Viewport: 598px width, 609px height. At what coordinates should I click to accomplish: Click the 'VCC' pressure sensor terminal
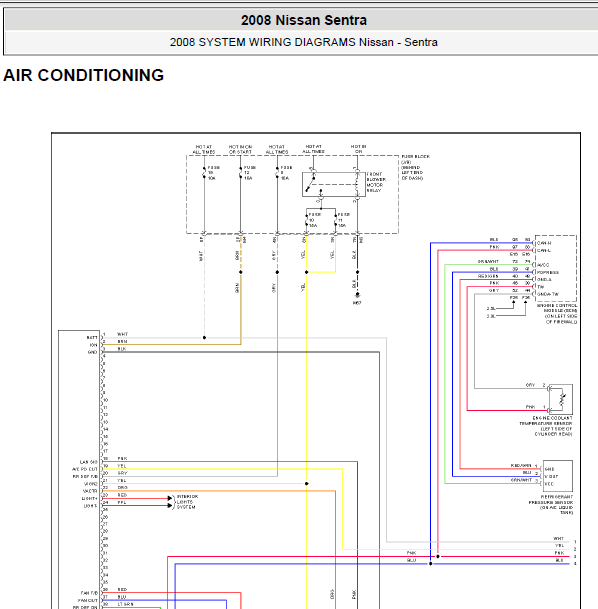click(x=549, y=484)
